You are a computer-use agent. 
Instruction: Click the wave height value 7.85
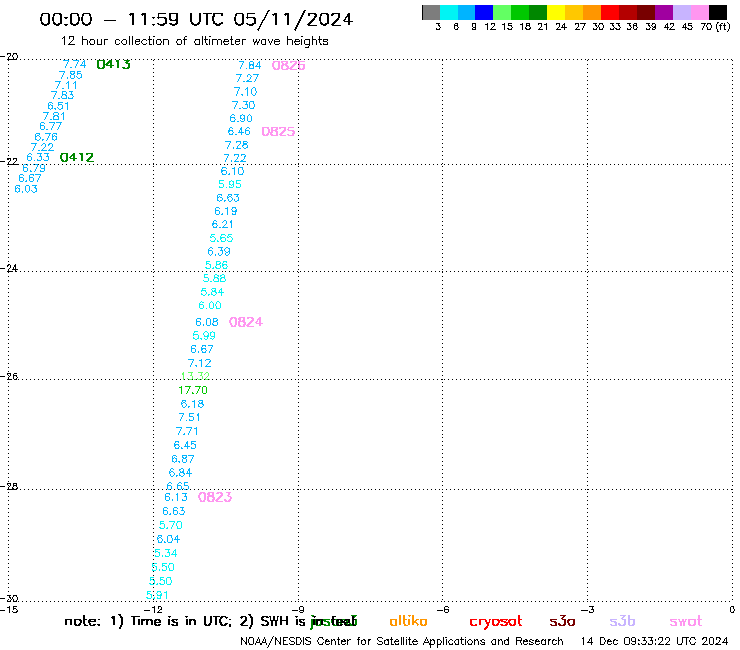point(70,75)
